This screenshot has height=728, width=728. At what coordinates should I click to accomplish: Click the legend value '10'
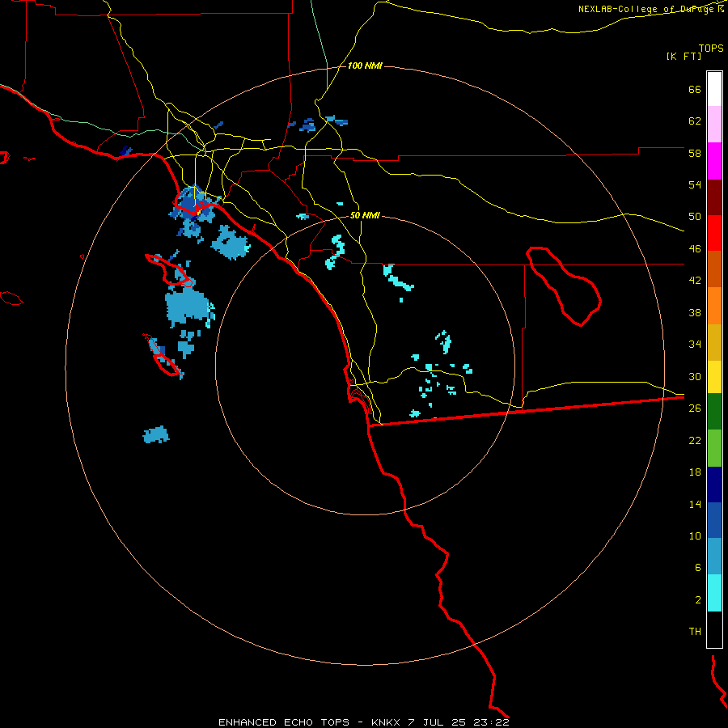tap(695, 535)
